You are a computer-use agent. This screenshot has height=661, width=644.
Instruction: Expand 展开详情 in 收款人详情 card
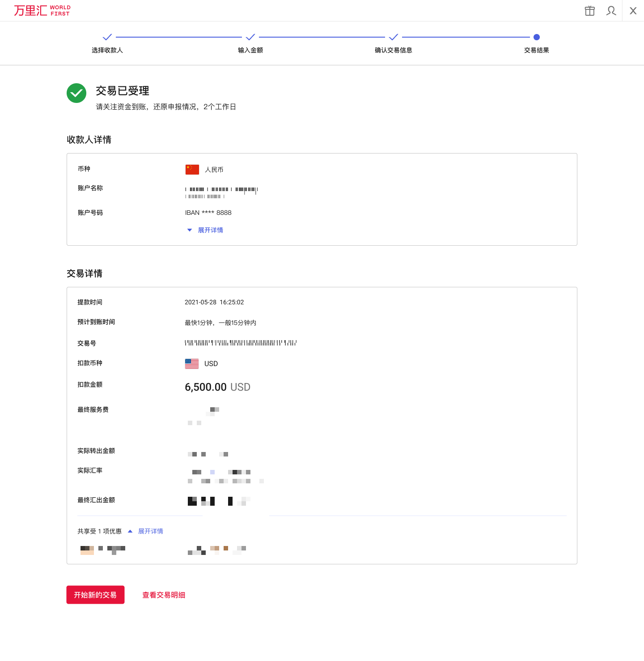tap(211, 230)
